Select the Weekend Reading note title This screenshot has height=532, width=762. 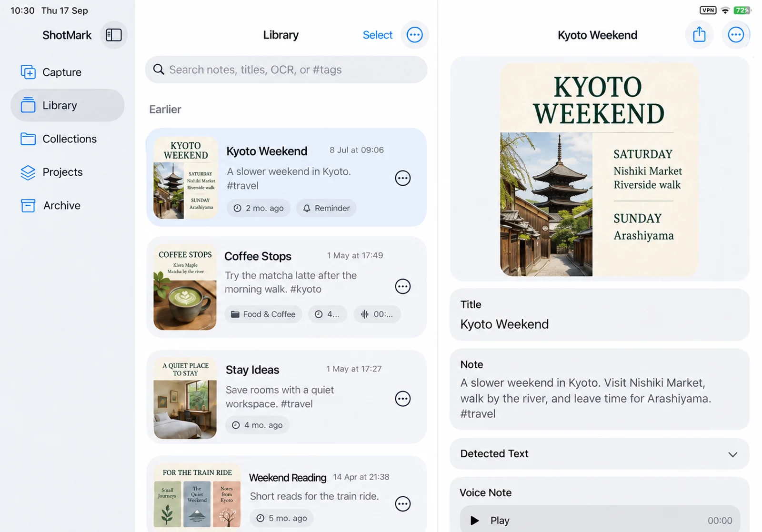pyautogui.click(x=288, y=478)
